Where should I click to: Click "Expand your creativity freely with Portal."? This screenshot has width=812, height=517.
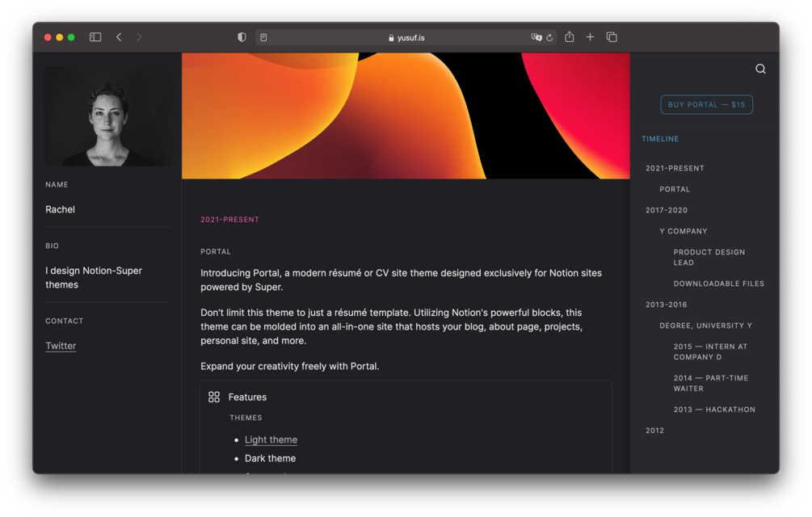point(290,367)
